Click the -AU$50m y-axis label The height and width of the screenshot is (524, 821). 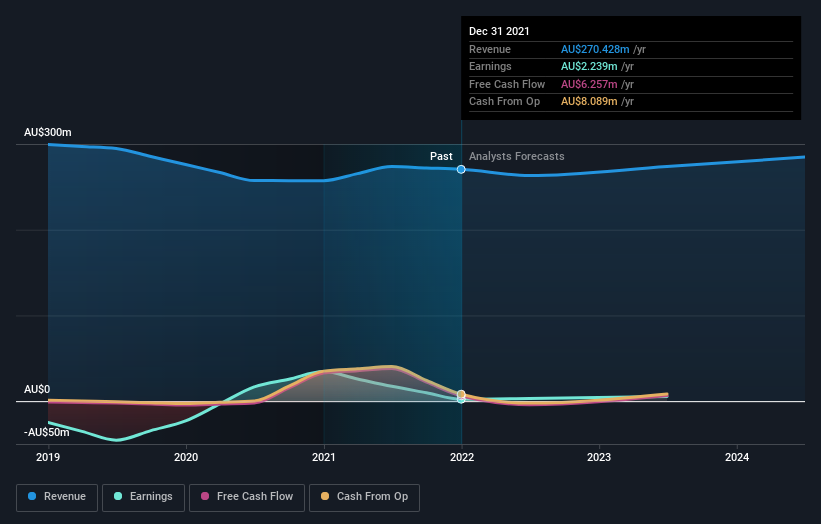coord(47,432)
